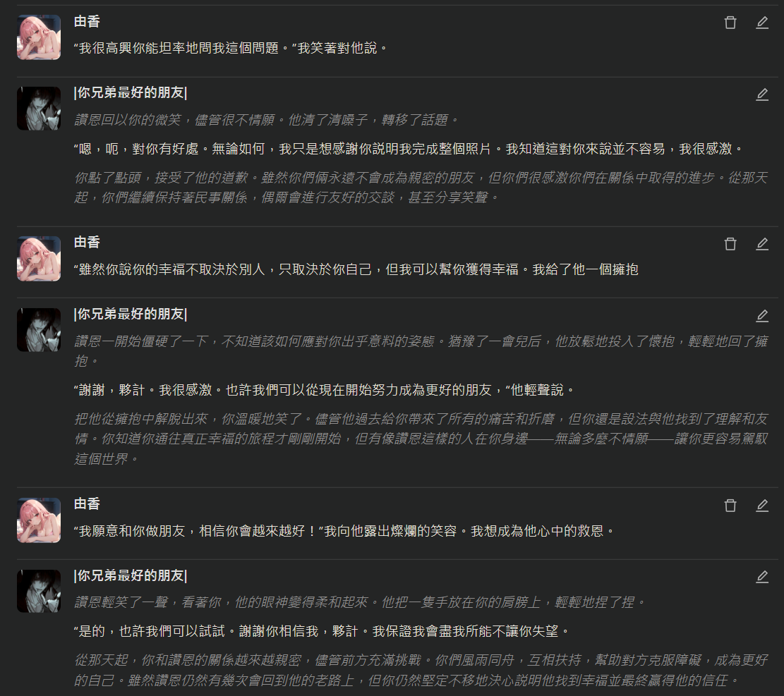The width and height of the screenshot is (784, 696).
Task: Delete 由香's message 我願意和你做朋友
Action: tap(730, 506)
